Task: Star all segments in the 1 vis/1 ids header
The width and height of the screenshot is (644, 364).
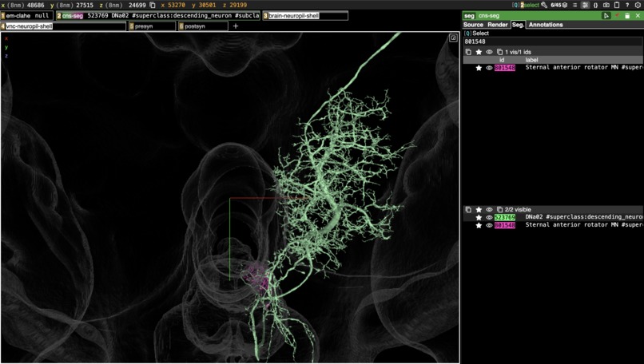Action: point(479,52)
